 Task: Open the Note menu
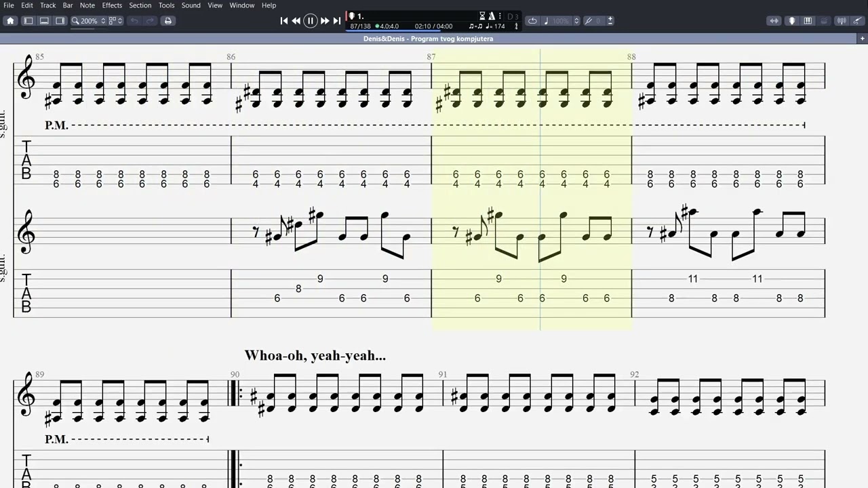click(87, 5)
